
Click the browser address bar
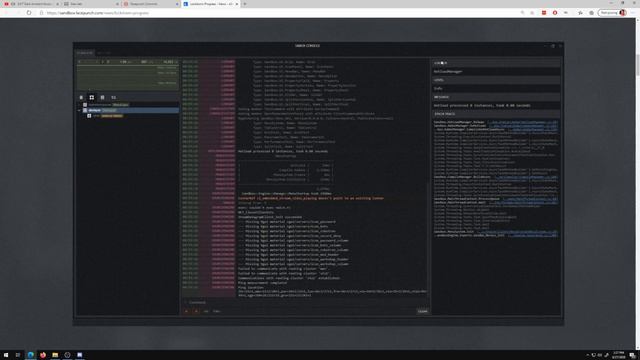[x=278, y=13]
